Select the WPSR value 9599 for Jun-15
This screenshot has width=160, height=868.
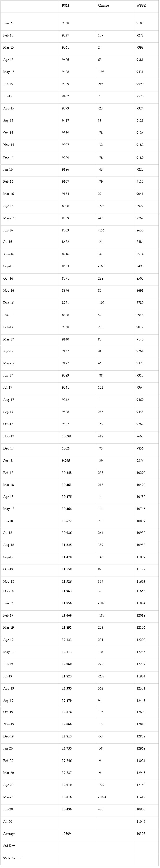click(140, 84)
